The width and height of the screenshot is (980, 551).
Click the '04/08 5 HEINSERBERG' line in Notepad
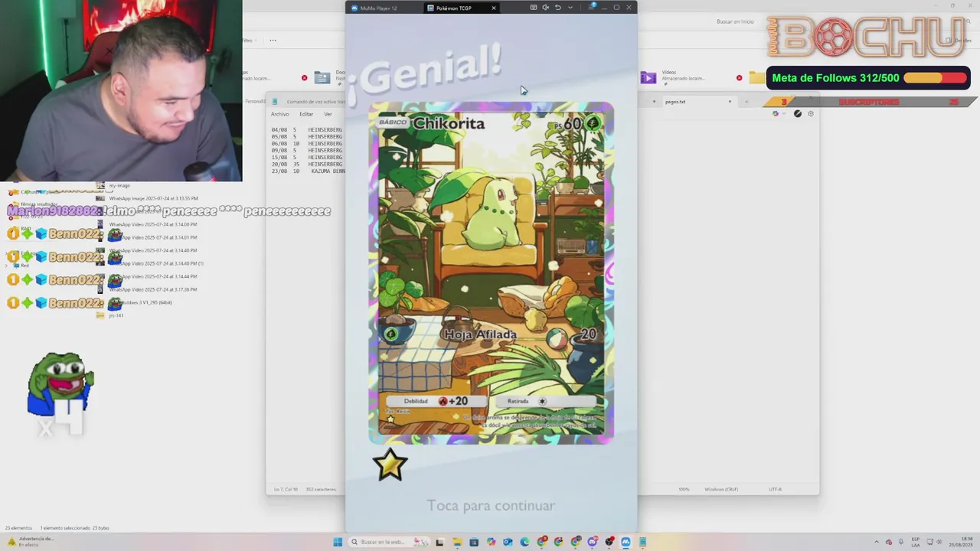tap(307, 130)
